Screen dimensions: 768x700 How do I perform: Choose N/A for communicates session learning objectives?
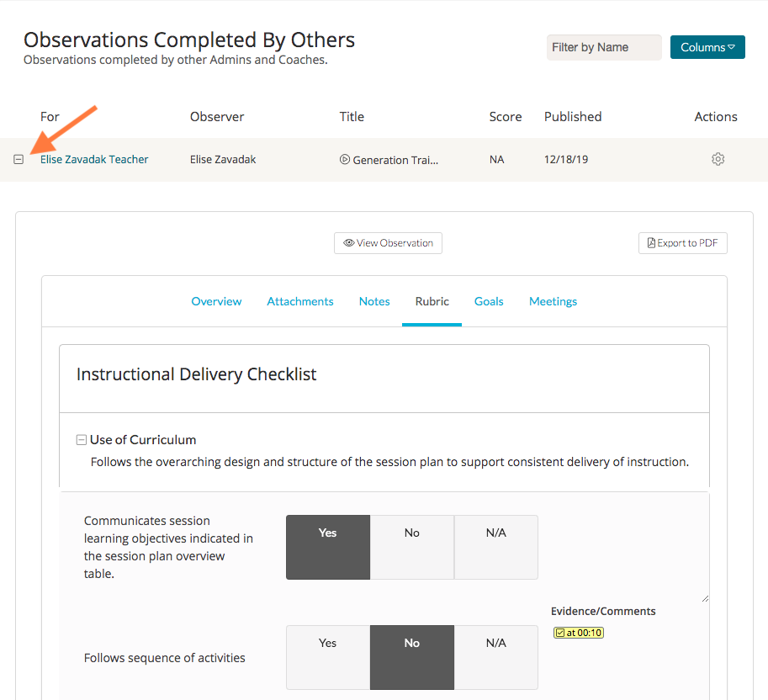pos(496,548)
